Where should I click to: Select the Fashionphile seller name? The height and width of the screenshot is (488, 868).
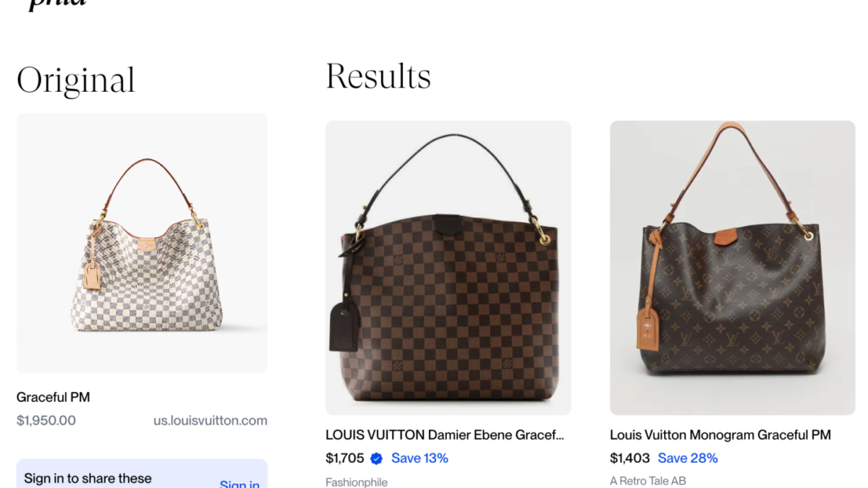coord(357,482)
